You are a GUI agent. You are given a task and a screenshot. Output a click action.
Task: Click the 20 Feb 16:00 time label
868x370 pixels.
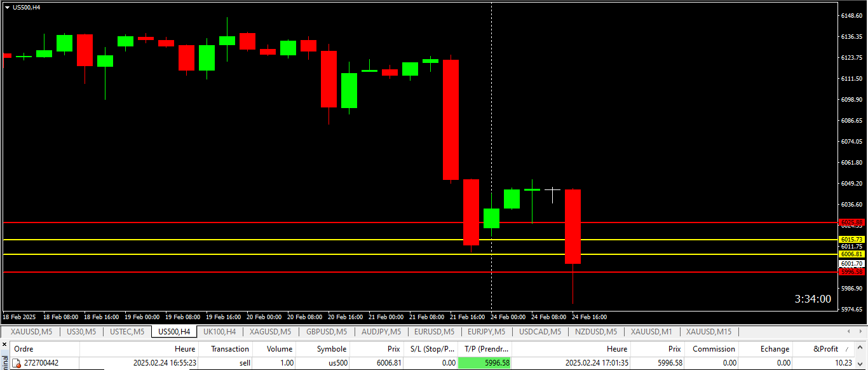click(345, 317)
